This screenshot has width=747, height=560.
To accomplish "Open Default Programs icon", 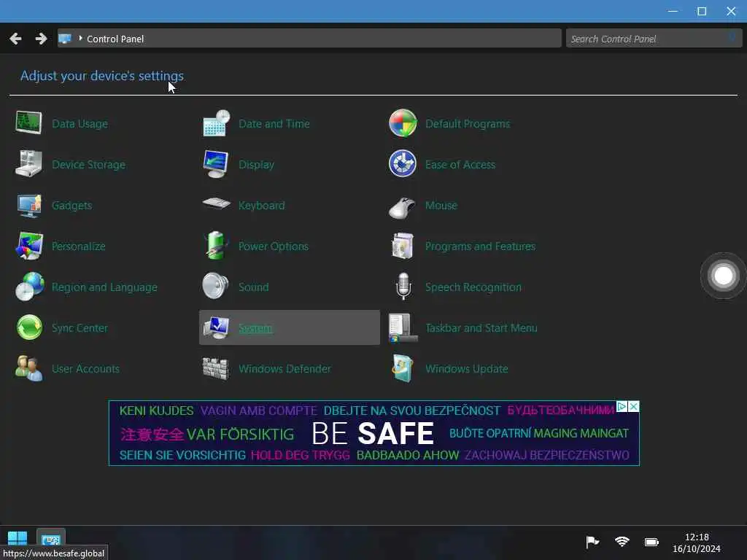I will point(403,122).
